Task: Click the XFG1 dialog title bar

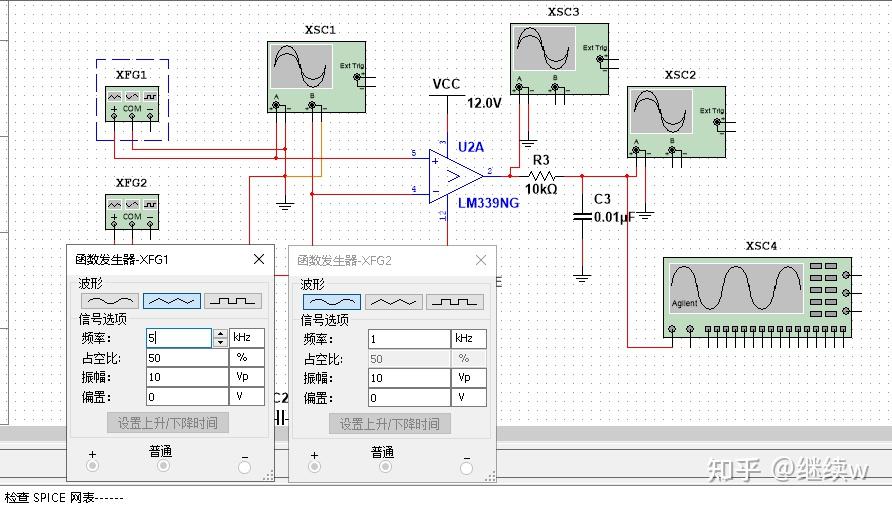Action: pos(171,259)
